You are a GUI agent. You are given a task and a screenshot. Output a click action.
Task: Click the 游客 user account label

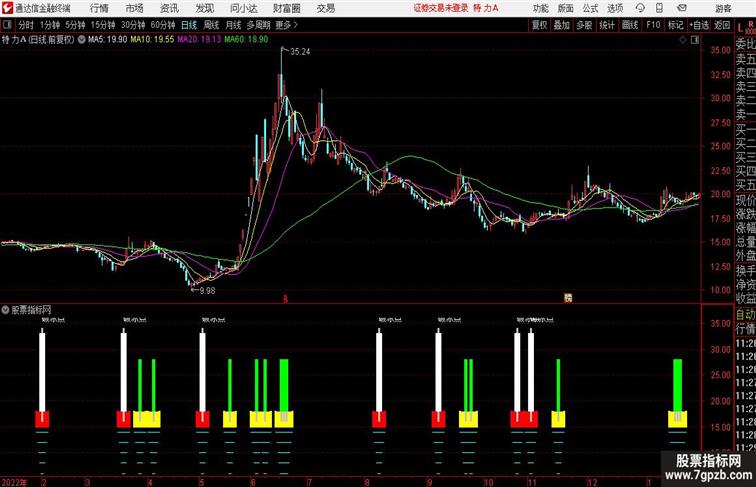click(723, 8)
